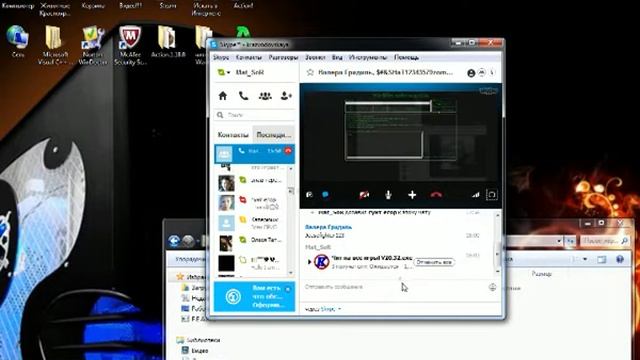Open the Norton WinDoctor desktop shortcut
640x360 pixels.
(93, 45)
